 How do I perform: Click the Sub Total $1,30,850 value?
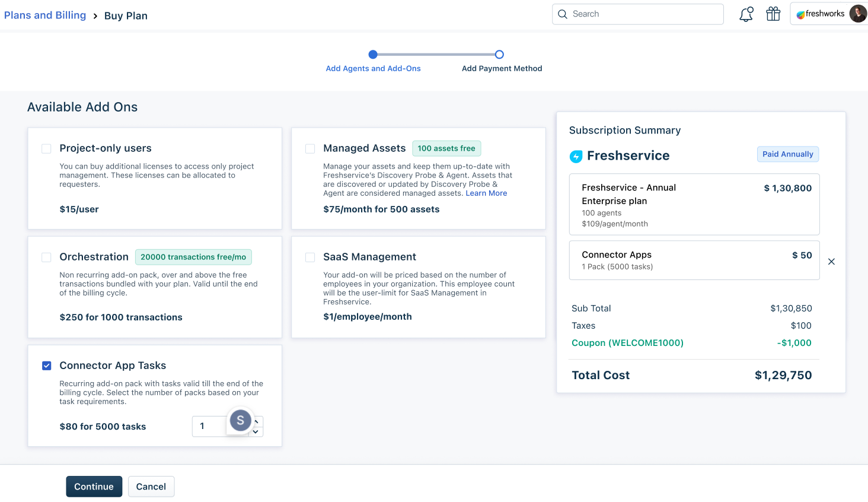(x=791, y=309)
